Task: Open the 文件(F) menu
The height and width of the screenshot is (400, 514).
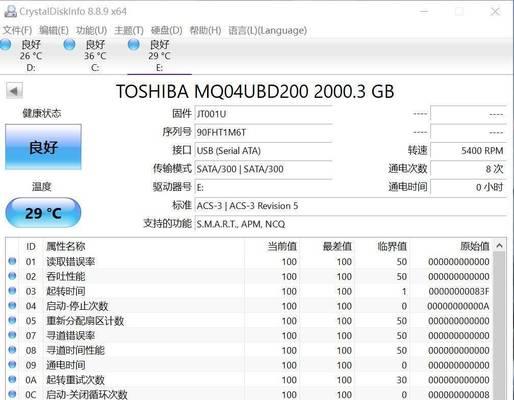Action: [x=17, y=30]
